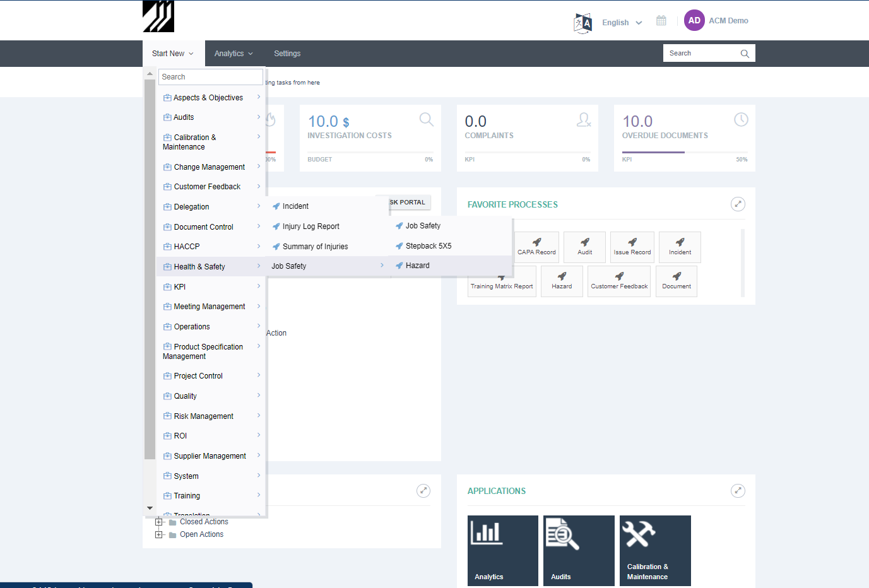Select Stepback 5X5 in submenu
The height and width of the screenshot is (588, 869).
[x=451, y=246]
